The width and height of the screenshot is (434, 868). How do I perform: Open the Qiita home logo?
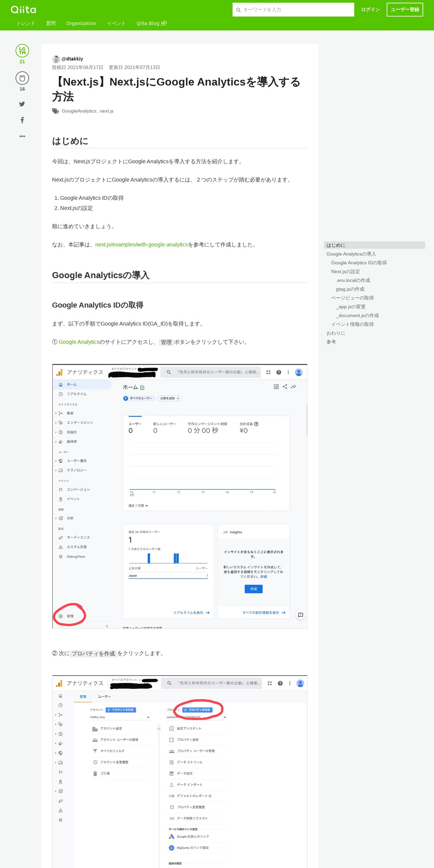click(23, 9)
